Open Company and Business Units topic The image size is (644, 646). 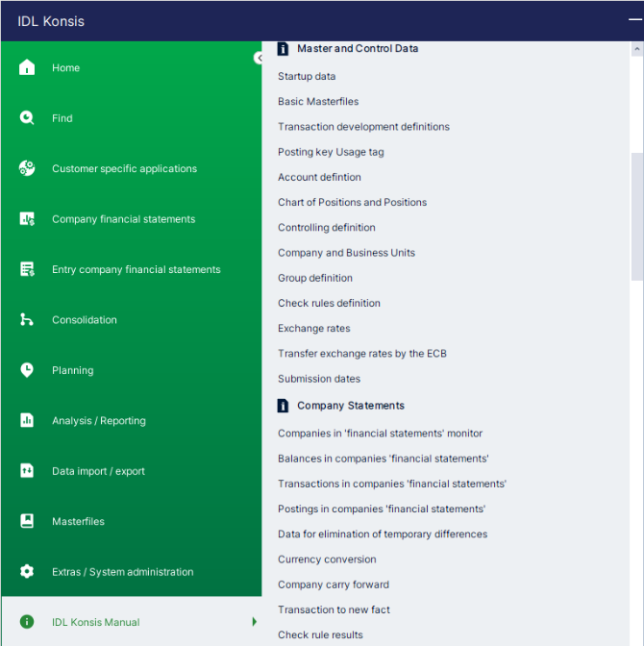pos(346,253)
